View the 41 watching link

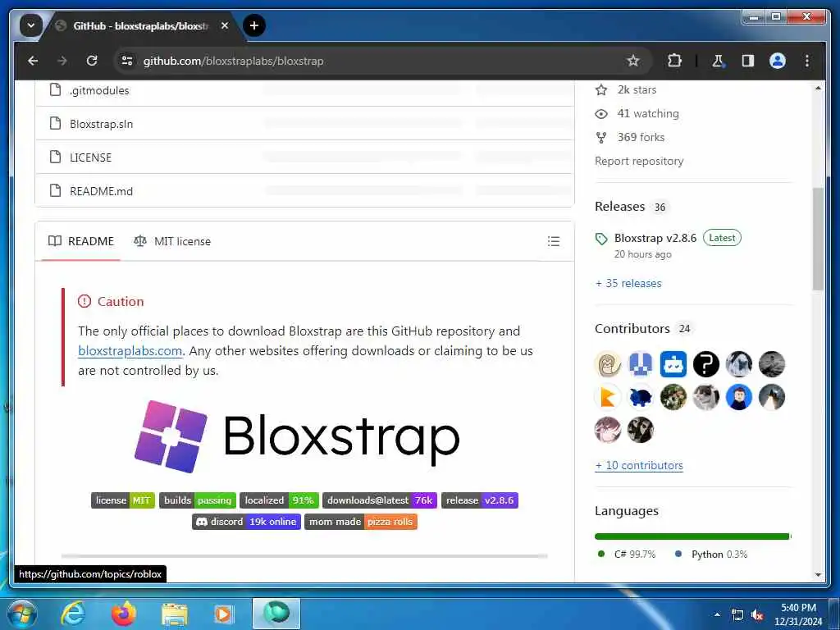[637, 113]
